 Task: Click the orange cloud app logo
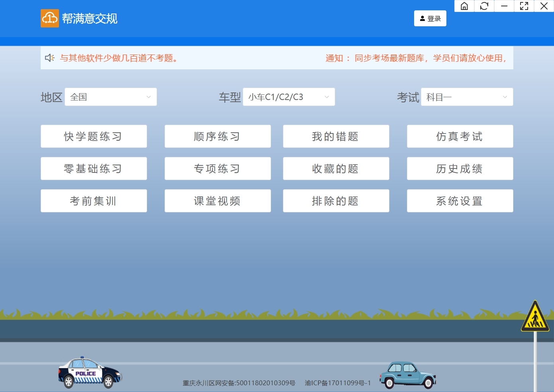50,18
